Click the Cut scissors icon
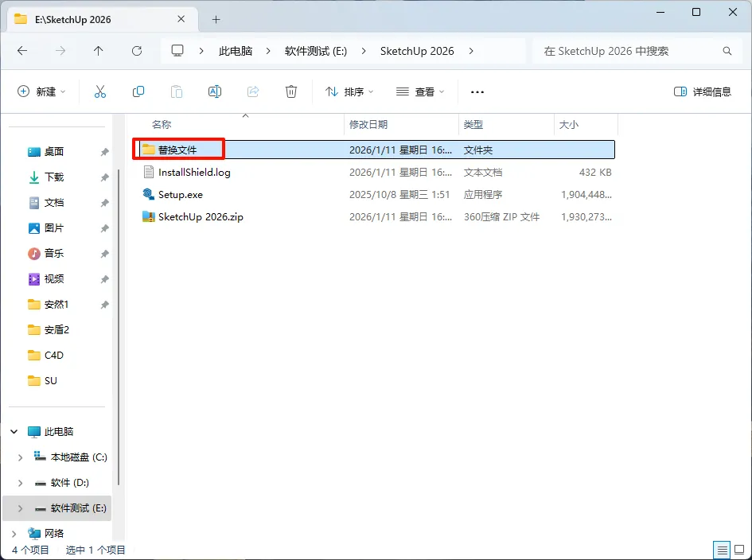This screenshot has width=752, height=560. (x=99, y=91)
